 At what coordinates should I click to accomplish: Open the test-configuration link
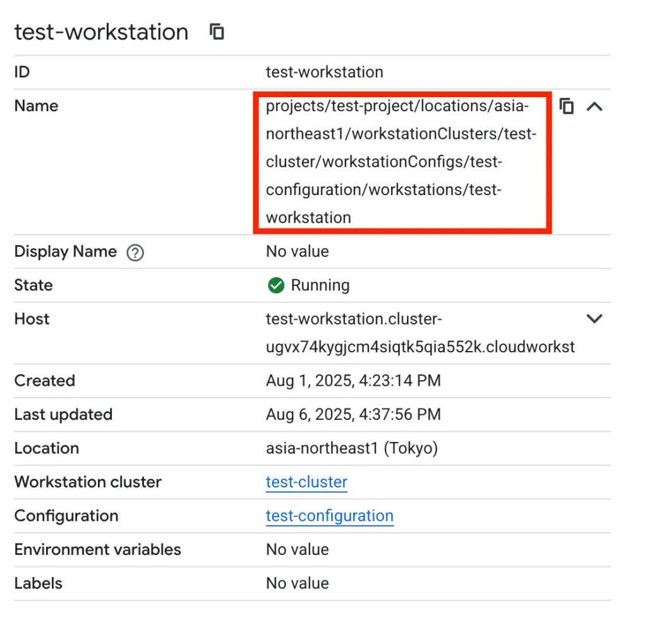click(329, 516)
